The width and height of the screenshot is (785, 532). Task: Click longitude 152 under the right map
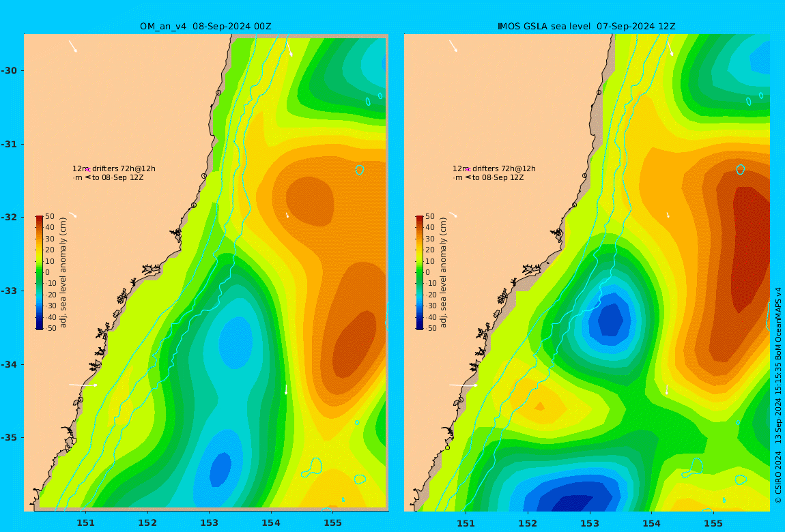528,523
